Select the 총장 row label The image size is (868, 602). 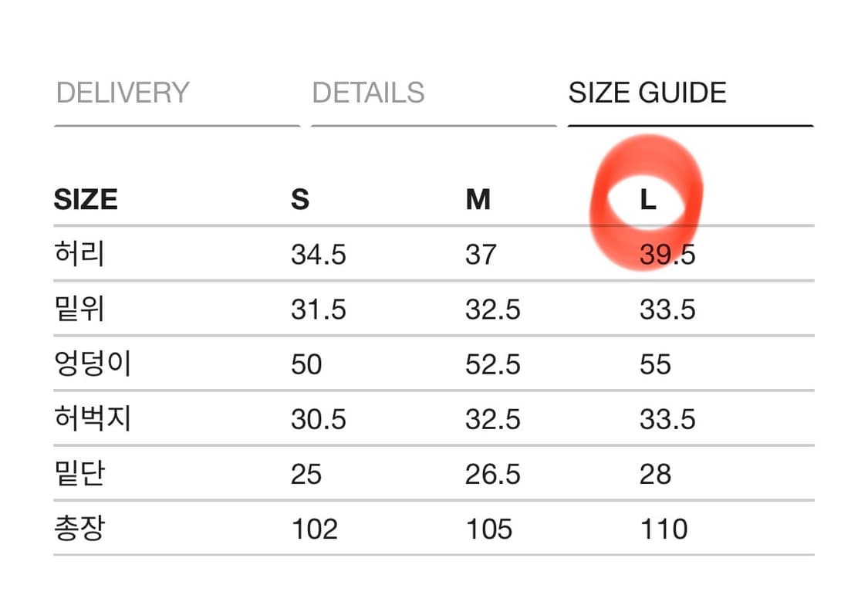pos(79,529)
